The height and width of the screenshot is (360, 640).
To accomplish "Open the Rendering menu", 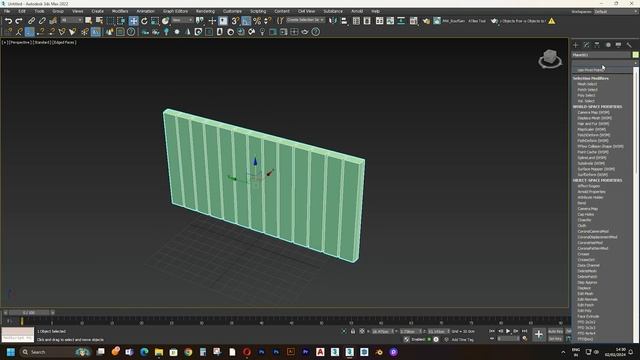I will (205, 11).
